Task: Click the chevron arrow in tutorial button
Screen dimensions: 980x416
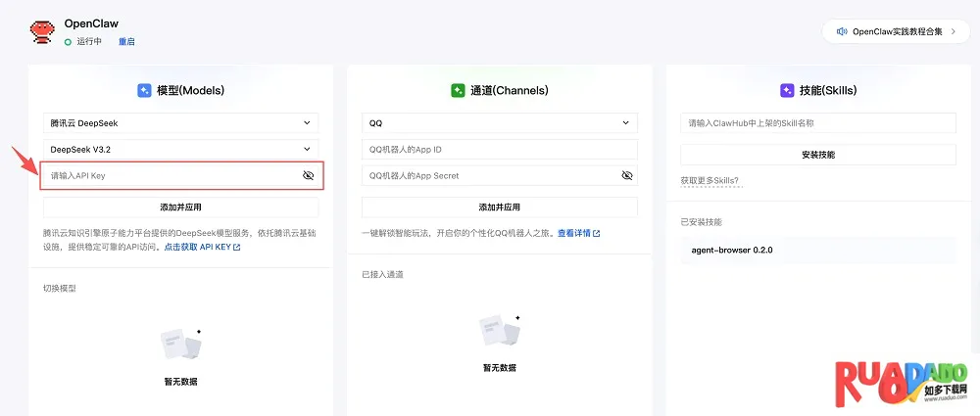Action: (954, 31)
